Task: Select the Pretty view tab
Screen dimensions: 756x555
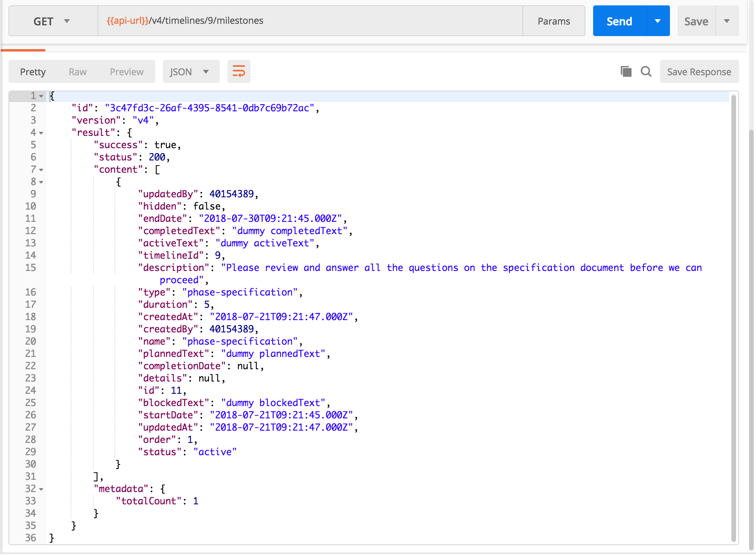Action: point(33,72)
